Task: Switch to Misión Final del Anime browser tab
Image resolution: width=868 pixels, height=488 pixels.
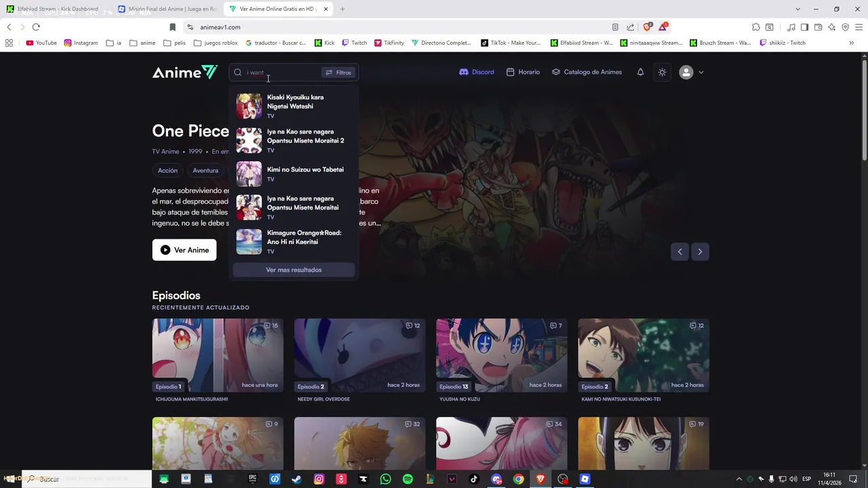Action: pyautogui.click(x=166, y=9)
